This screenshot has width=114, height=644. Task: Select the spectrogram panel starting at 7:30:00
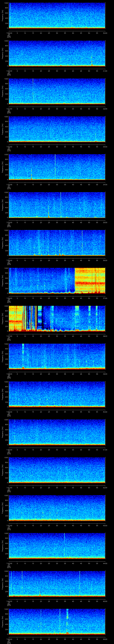coord(57,54)
